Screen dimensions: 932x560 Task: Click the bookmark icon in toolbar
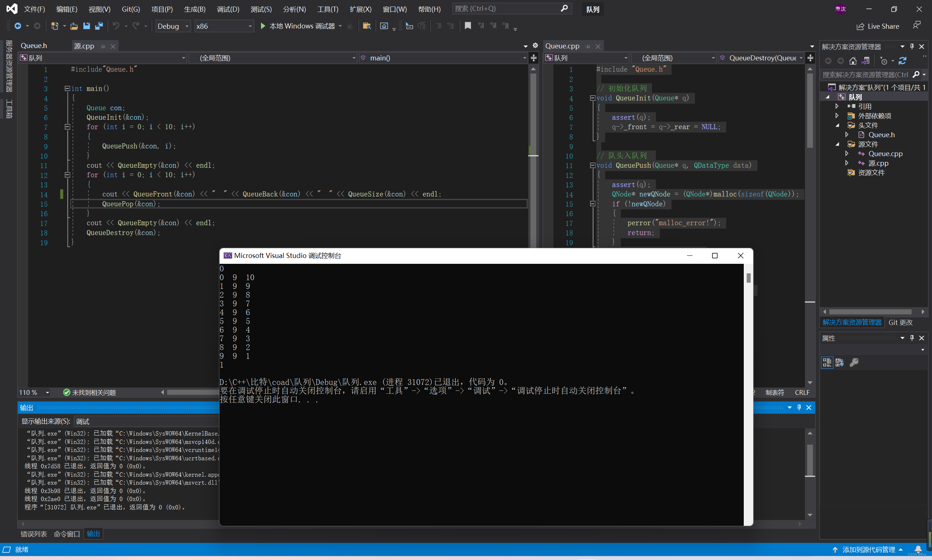(468, 26)
